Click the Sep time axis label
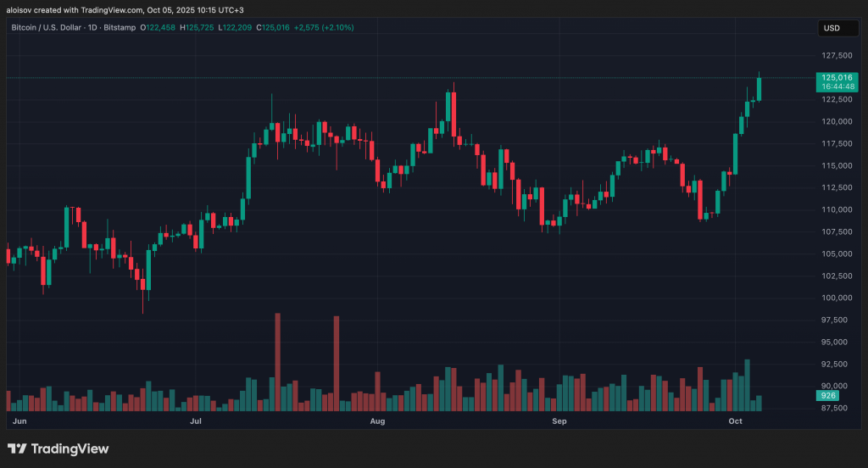 point(559,421)
